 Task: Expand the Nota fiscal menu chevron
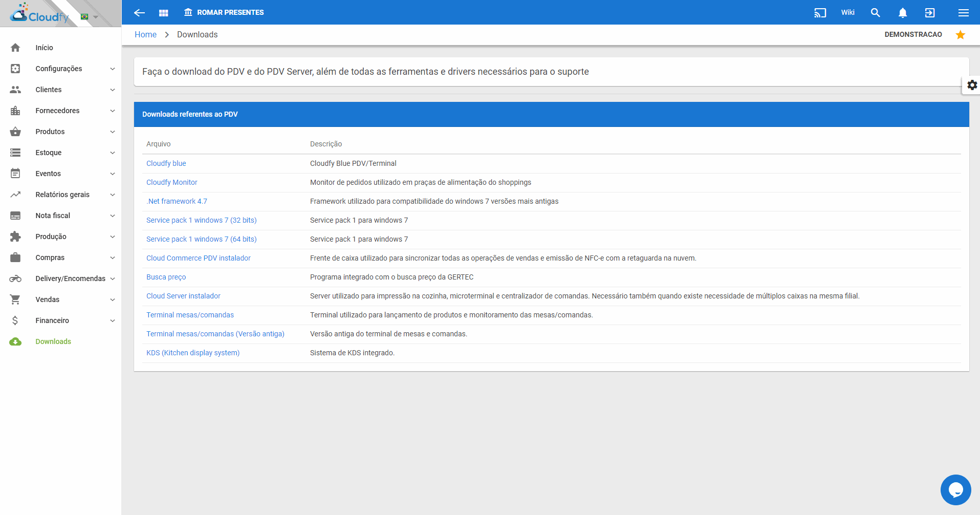pos(113,216)
